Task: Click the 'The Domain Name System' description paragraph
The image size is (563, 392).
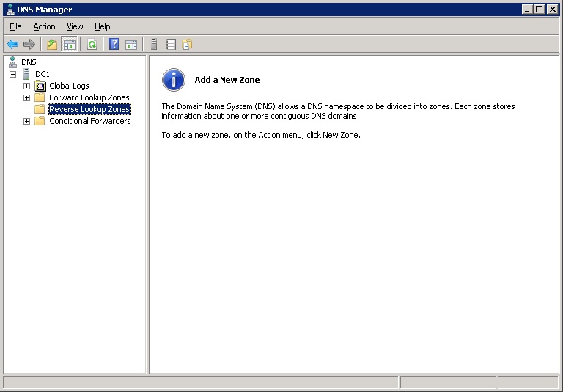Action: click(338, 111)
